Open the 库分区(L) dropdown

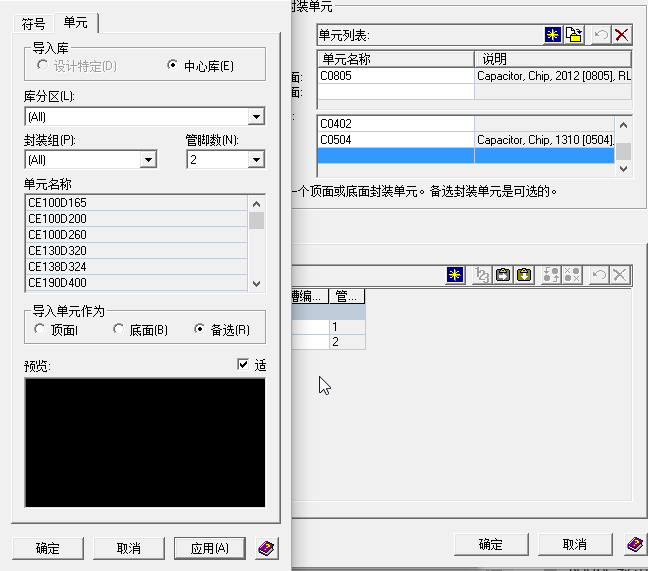[x=256, y=117]
